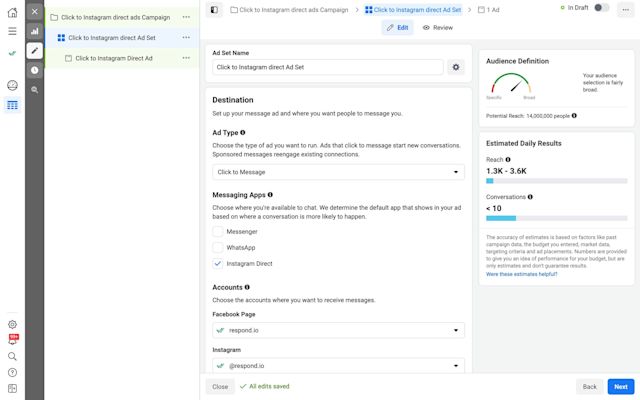Open the settings gear in left sidebar
The image size is (640, 400).
click(12, 324)
